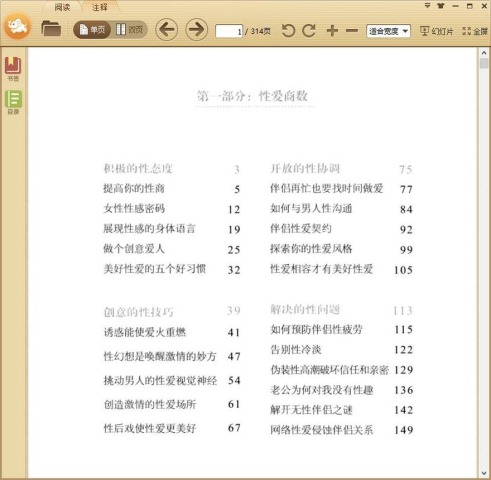
Task: Click the vertical scrollbar down arrow
Action: coord(484,473)
